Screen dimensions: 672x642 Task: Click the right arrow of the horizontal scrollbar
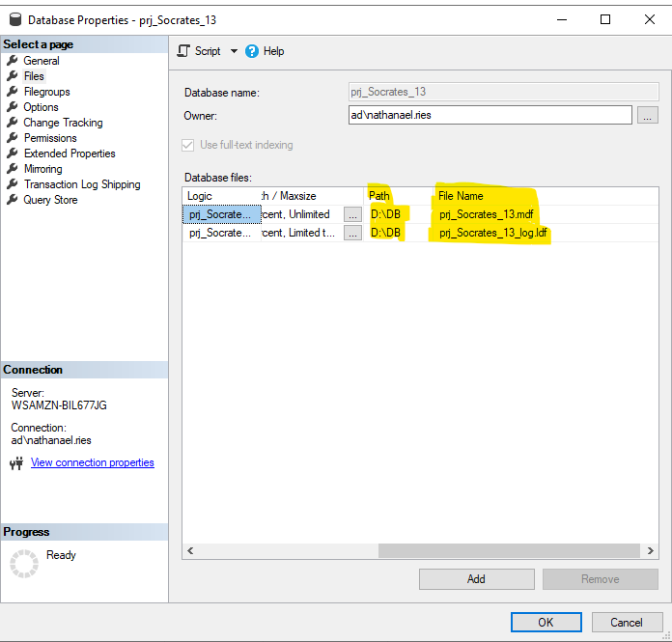pyautogui.click(x=651, y=550)
